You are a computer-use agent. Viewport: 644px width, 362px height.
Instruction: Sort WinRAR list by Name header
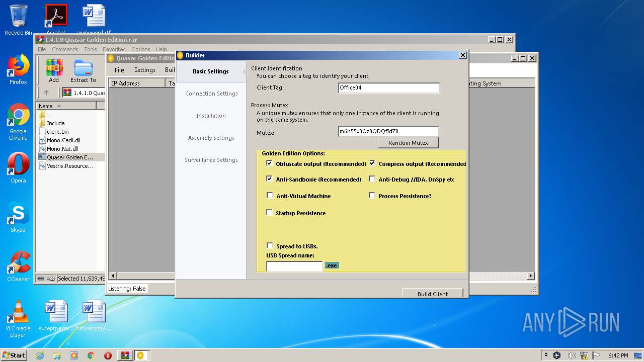pyautogui.click(x=66, y=106)
